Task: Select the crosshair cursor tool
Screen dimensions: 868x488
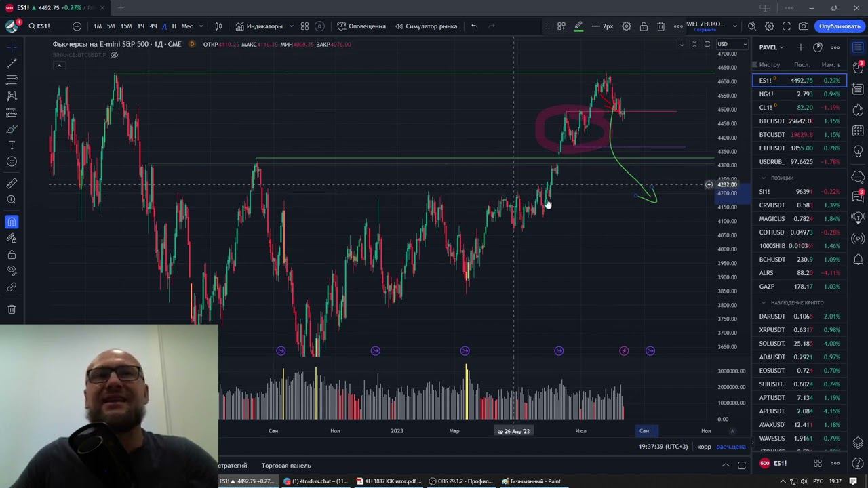Action: (x=12, y=47)
